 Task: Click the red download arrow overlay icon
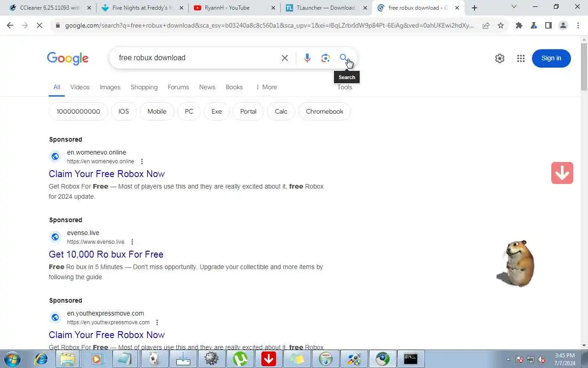pyautogui.click(x=562, y=173)
